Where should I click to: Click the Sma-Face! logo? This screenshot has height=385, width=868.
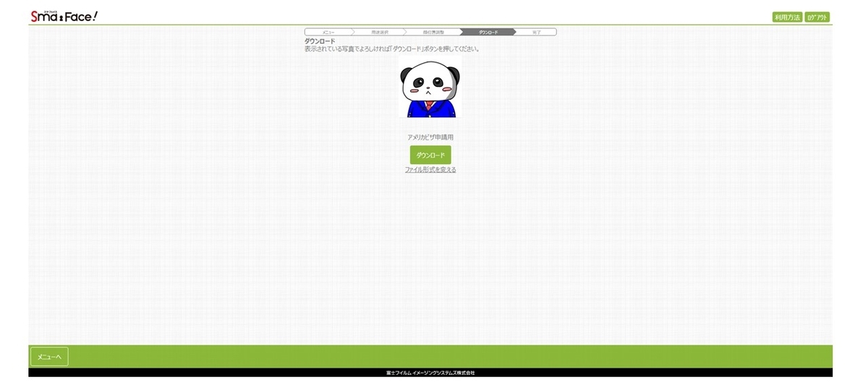pyautogui.click(x=63, y=15)
